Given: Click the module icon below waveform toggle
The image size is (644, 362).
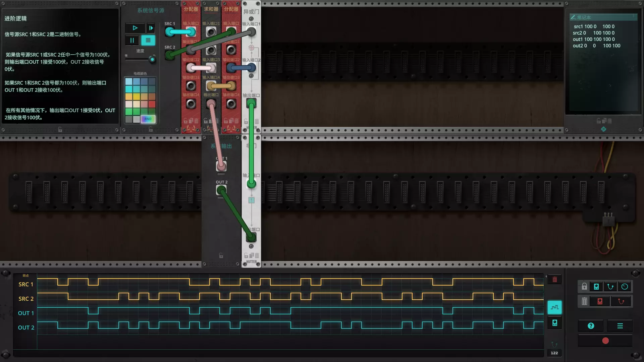Looking at the screenshot, I should tap(554, 323).
